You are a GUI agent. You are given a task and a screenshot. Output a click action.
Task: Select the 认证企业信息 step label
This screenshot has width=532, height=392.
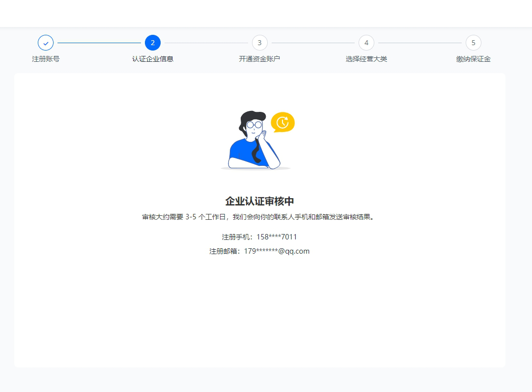tap(153, 59)
